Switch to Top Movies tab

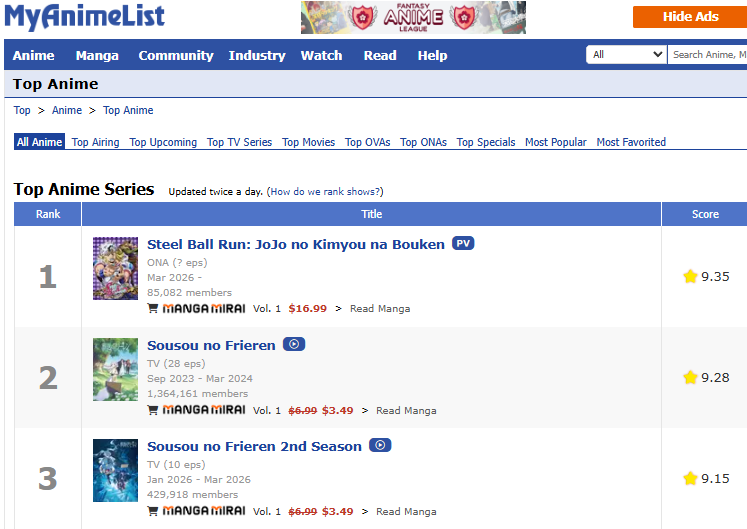point(308,142)
